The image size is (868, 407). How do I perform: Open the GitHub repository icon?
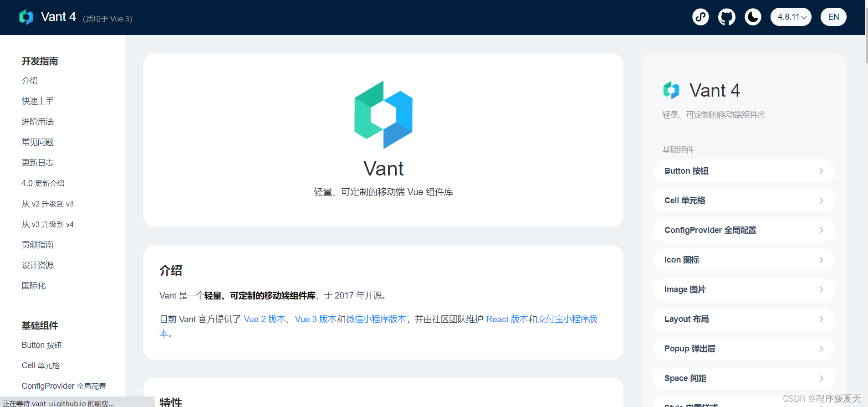(x=727, y=17)
